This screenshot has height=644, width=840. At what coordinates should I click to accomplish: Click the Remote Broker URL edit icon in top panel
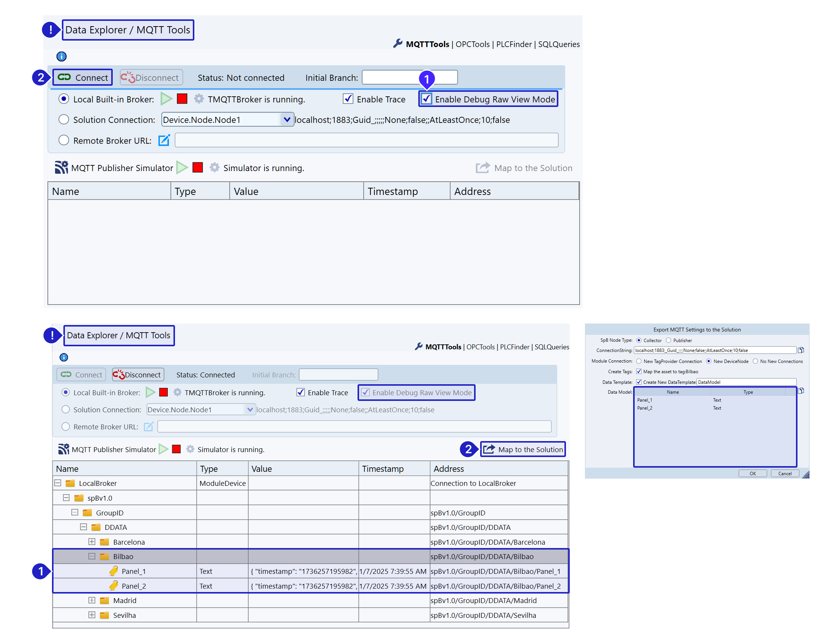tap(164, 140)
